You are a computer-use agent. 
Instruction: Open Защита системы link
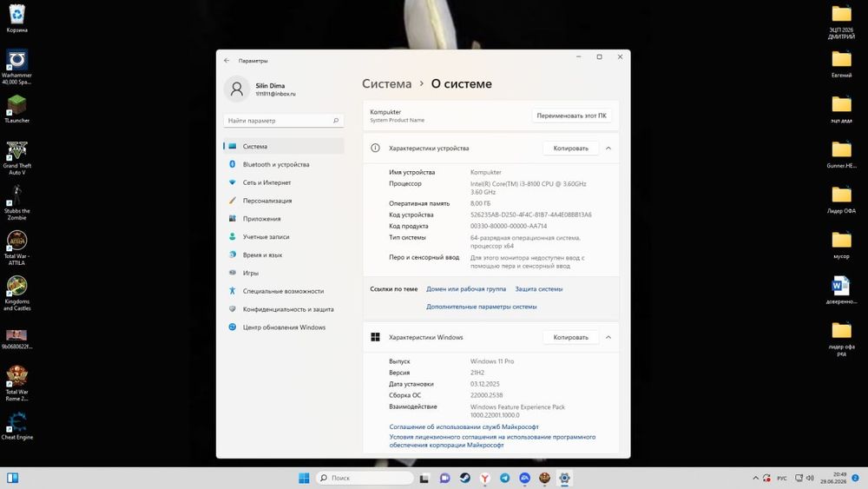click(x=539, y=289)
